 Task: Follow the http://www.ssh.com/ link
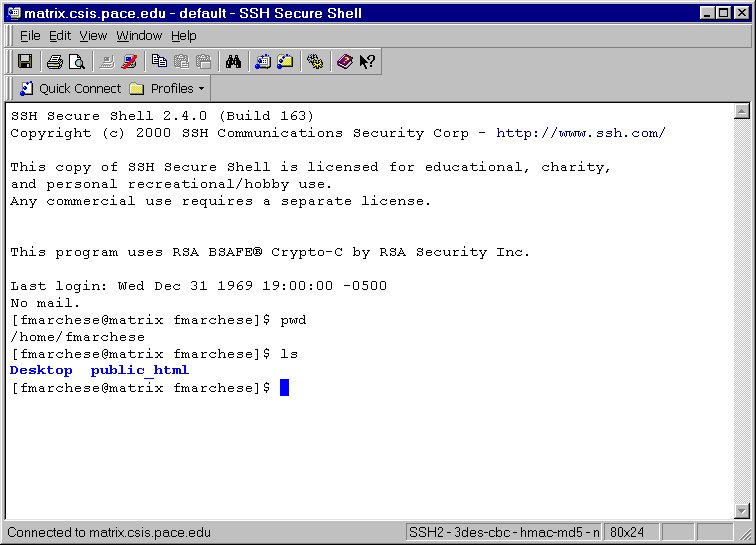click(x=581, y=133)
